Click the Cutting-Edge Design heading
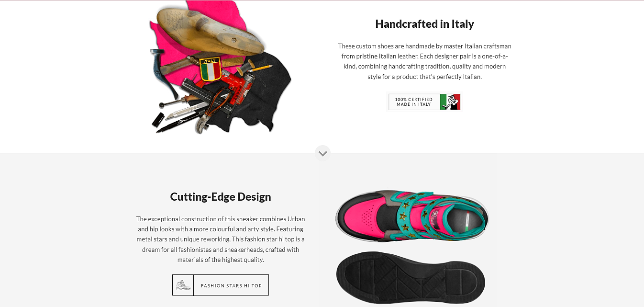 point(221,197)
